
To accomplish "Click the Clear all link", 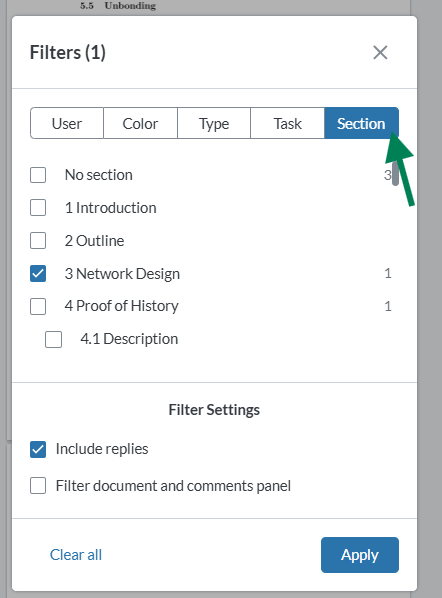I will point(76,555).
